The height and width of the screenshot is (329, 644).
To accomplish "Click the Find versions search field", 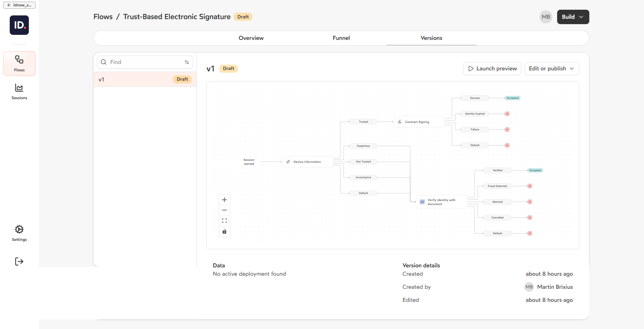I will click(x=146, y=62).
